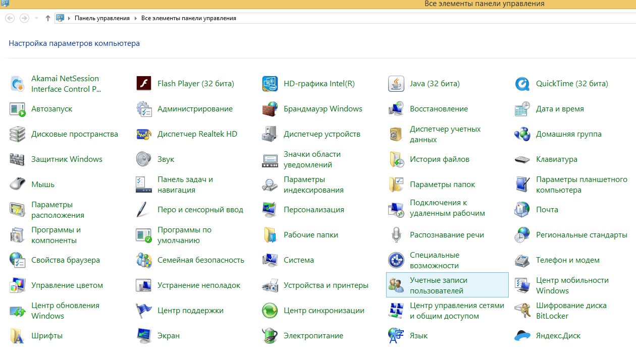Image resolution: width=636 pixels, height=364 pixels.
Task: Expand the chevron after Панель управления breadcrumb
Action: (135, 18)
